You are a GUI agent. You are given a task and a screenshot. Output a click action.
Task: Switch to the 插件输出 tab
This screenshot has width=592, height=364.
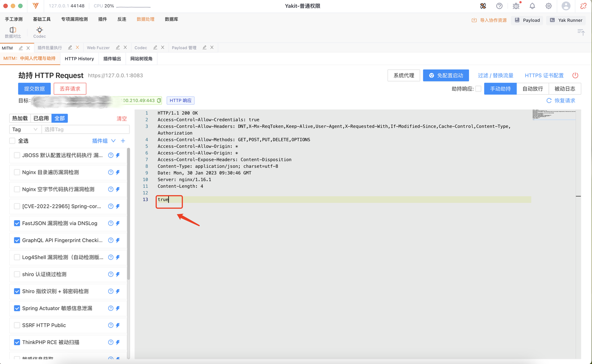(x=112, y=59)
